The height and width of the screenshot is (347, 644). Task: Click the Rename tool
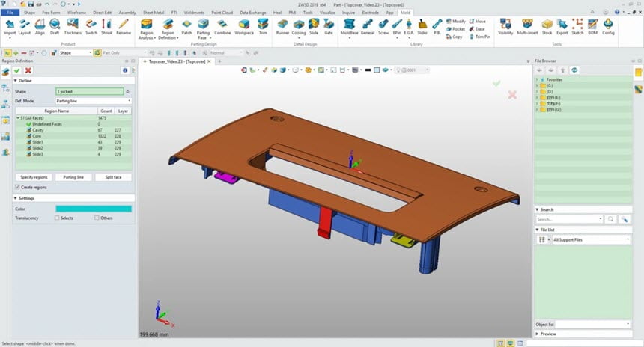click(x=124, y=28)
